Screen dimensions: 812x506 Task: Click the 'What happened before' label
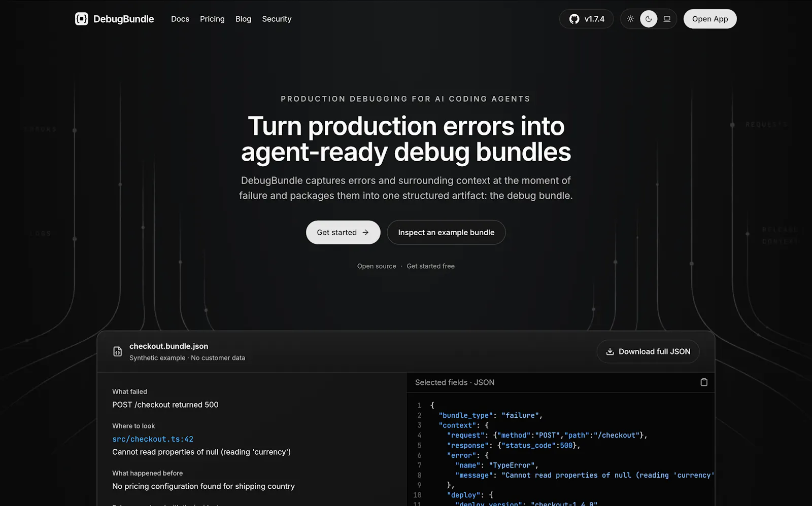tap(147, 473)
